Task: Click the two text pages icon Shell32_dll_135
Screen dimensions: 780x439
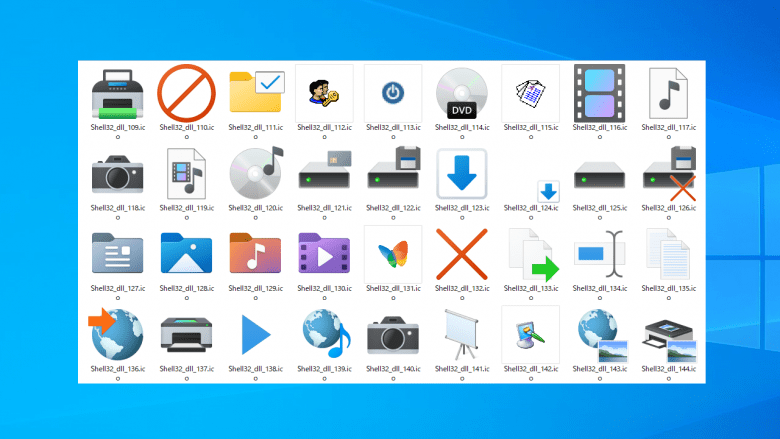Action: tap(669, 254)
